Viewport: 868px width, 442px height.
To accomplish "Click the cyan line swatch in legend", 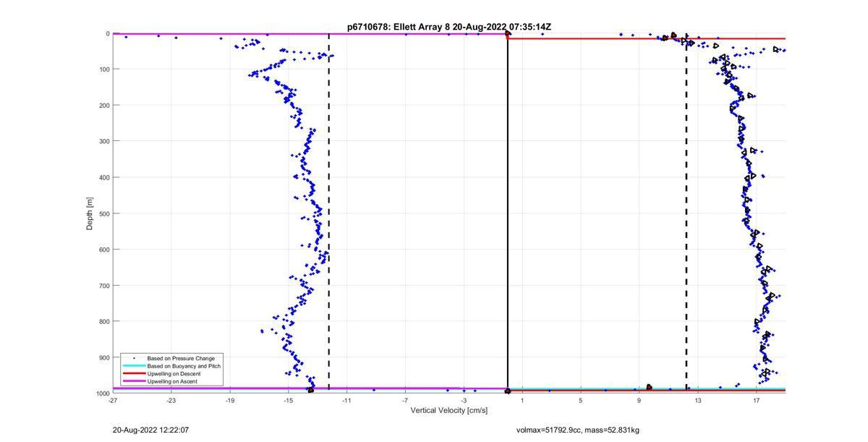I will [x=133, y=366].
